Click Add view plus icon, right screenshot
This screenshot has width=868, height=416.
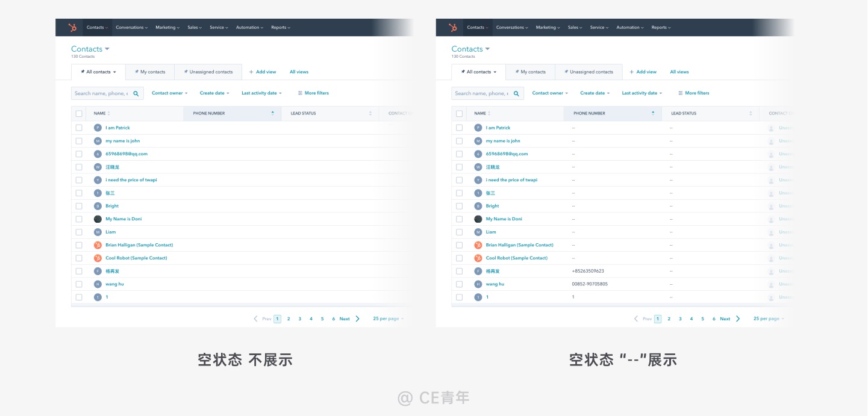(x=632, y=72)
